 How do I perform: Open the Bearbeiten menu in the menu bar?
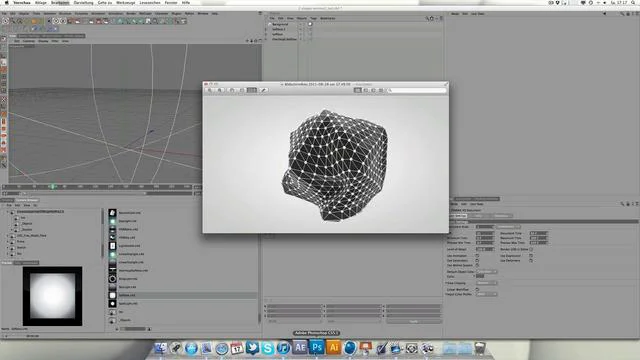pos(60,2)
